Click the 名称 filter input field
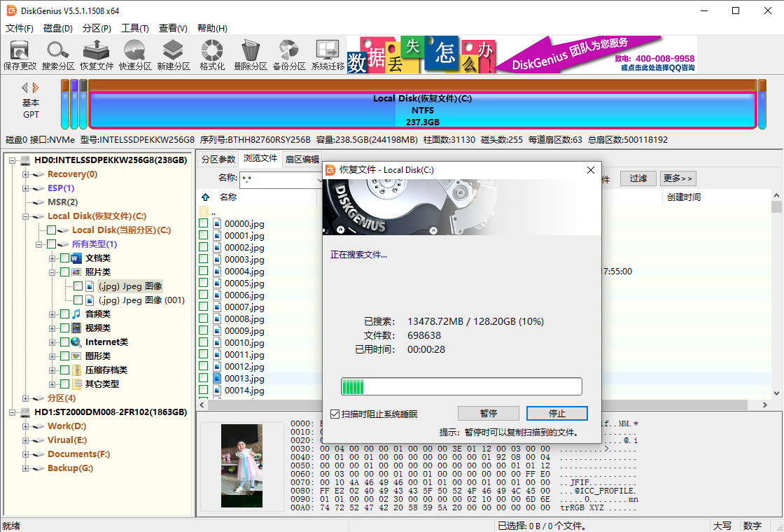784x532 pixels. click(x=281, y=178)
